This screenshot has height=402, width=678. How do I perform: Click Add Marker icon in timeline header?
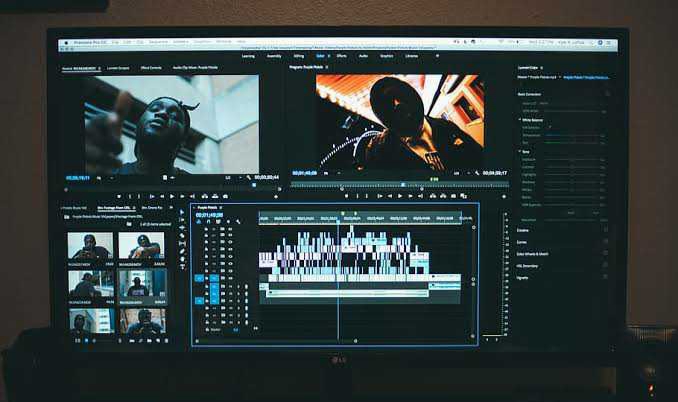[228, 222]
